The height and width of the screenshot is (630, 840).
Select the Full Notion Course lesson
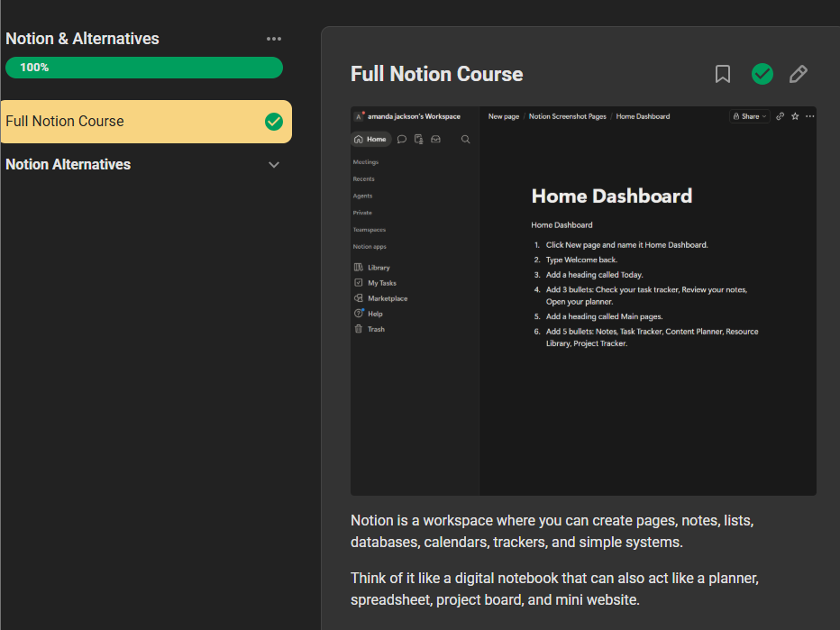[146, 121]
